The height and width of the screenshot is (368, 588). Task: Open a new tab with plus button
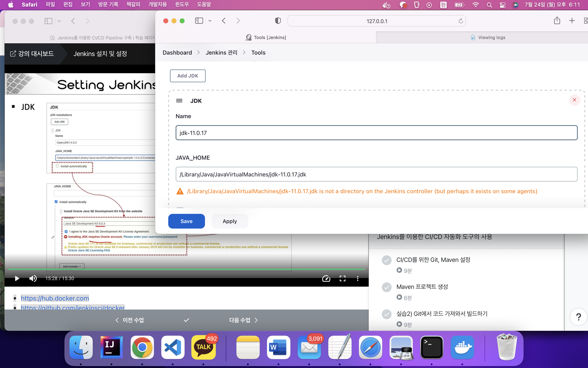click(572, 21)
